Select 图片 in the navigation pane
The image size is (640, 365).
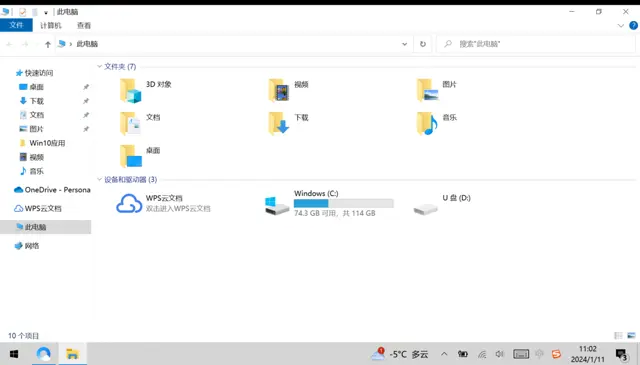tap(36, 129)
